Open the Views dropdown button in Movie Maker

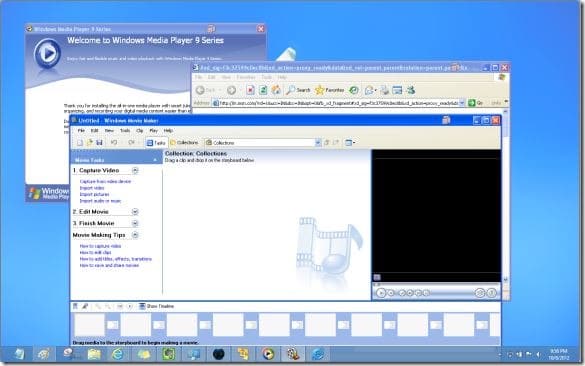coord(350,143)
